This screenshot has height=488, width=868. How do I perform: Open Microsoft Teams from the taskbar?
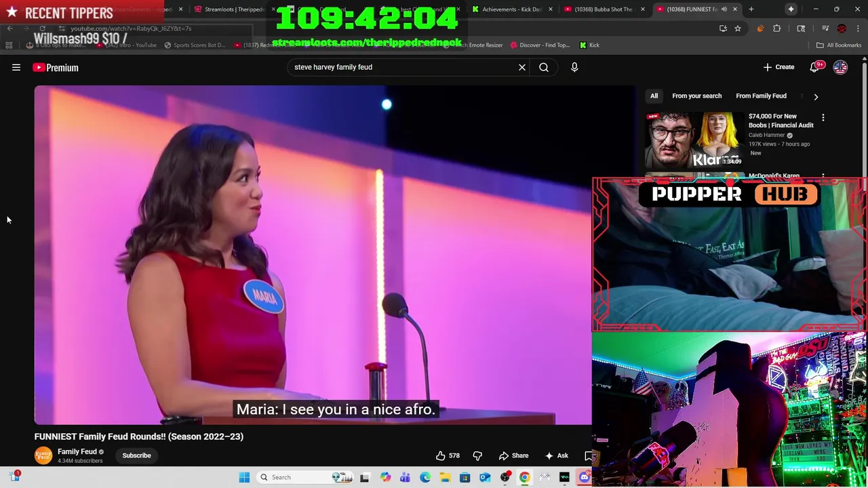point(405,477)
